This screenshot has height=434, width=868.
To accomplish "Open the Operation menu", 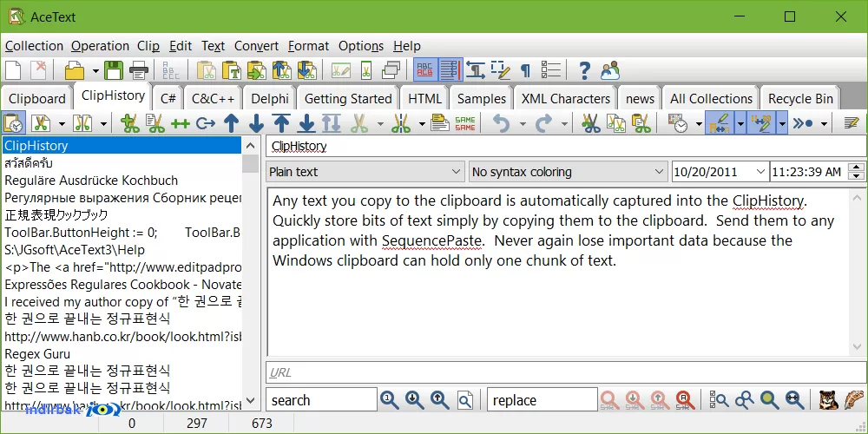I will click(x=100, y=46).
